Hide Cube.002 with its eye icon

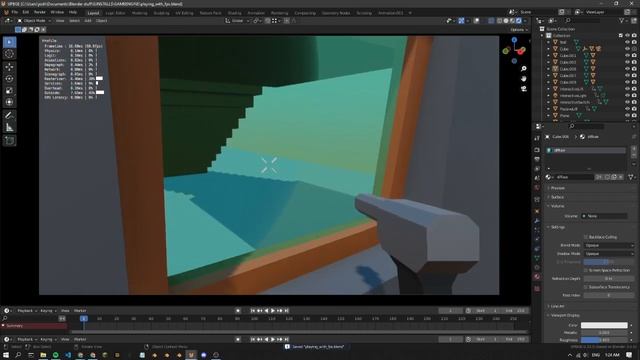point(627,62)
